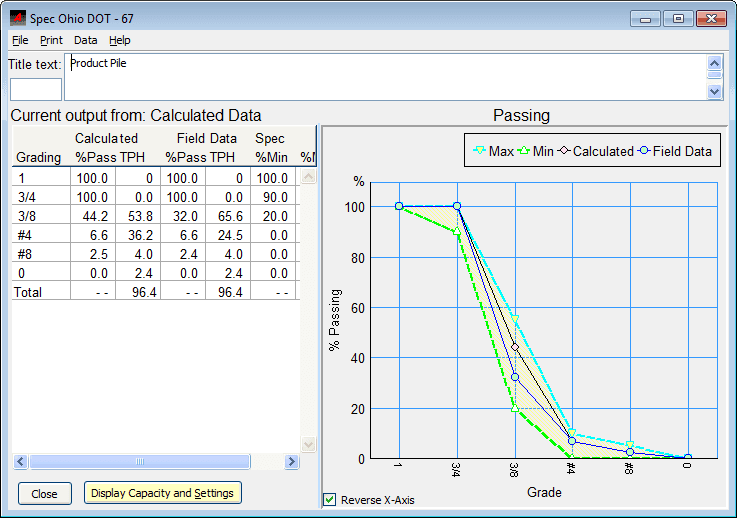Click the app icon in title bar
737x518 pixels.
18,18
